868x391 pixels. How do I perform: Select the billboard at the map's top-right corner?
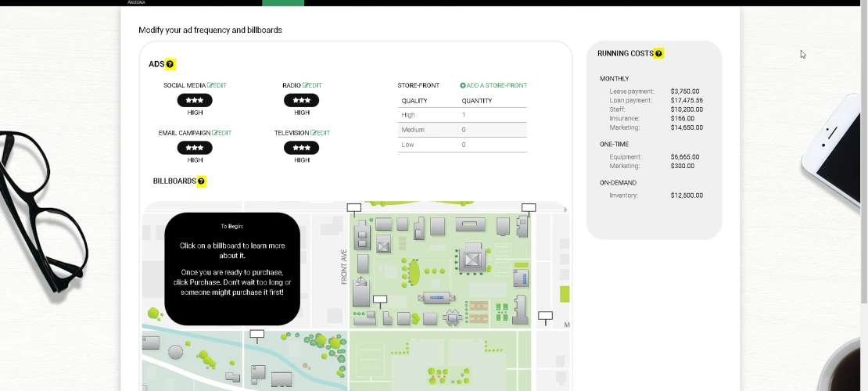point(529,209)
